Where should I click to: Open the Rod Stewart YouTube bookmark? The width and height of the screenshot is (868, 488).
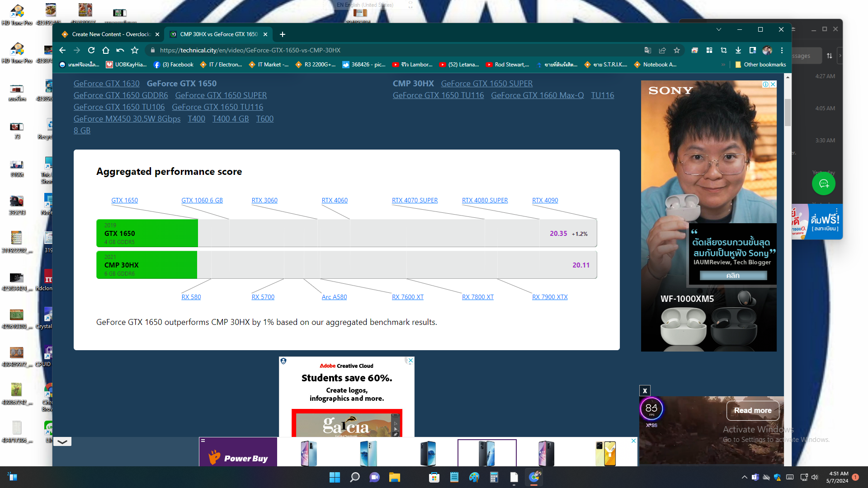(507, 65)
